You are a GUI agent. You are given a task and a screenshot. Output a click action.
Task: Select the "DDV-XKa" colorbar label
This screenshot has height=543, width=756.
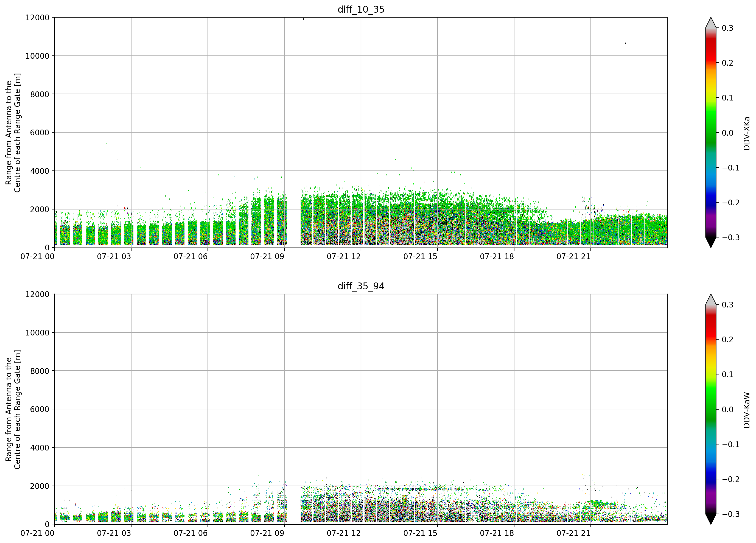746,133
